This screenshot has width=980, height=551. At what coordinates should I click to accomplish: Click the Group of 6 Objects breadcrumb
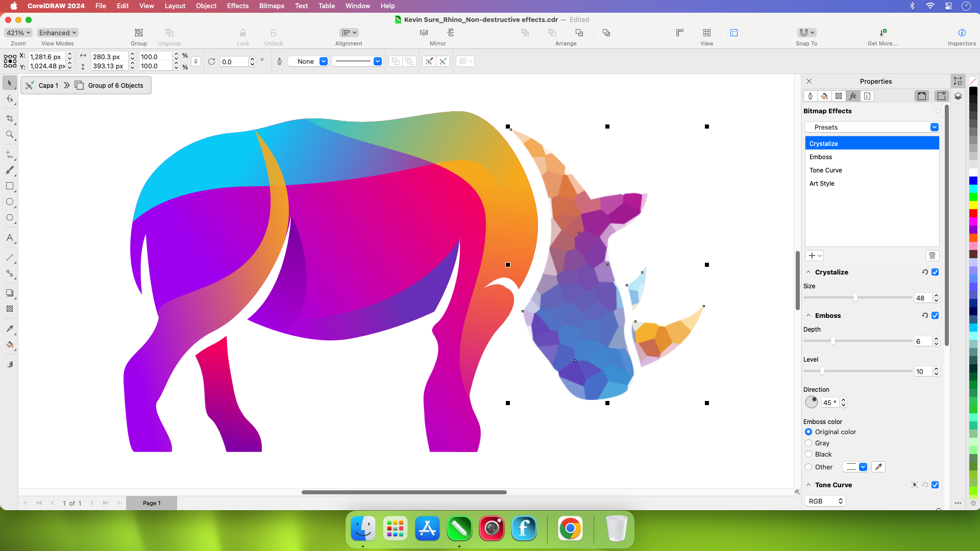tap(115, 85)
